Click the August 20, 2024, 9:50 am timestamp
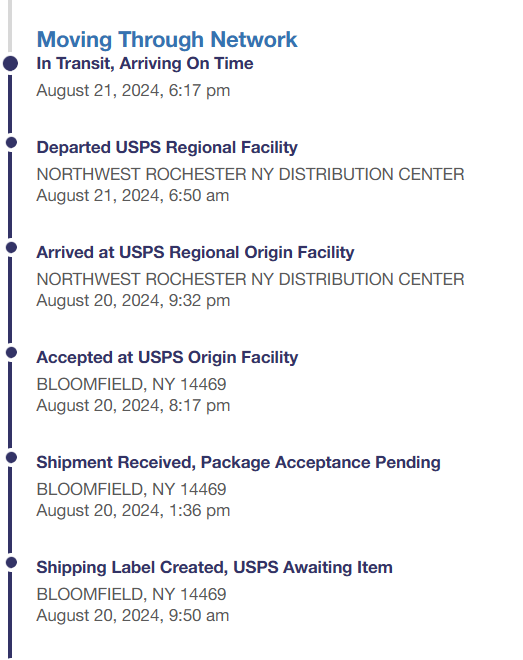The image size is (523, 660). click(x=133, y=616)
